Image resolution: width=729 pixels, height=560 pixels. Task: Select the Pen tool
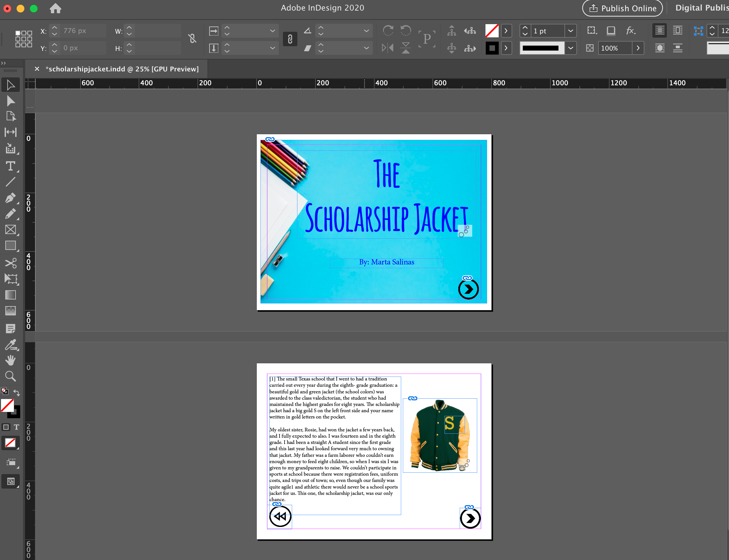[x=10, y=198]
